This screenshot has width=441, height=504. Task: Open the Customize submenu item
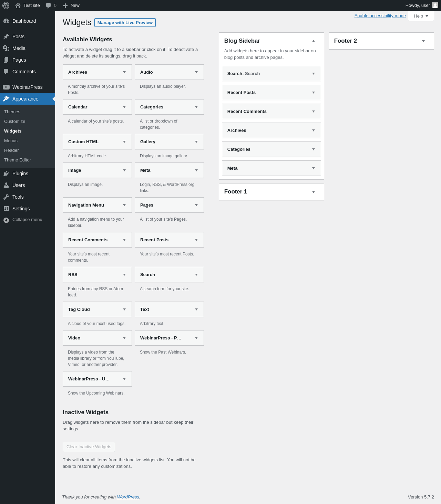click(14, 122)
